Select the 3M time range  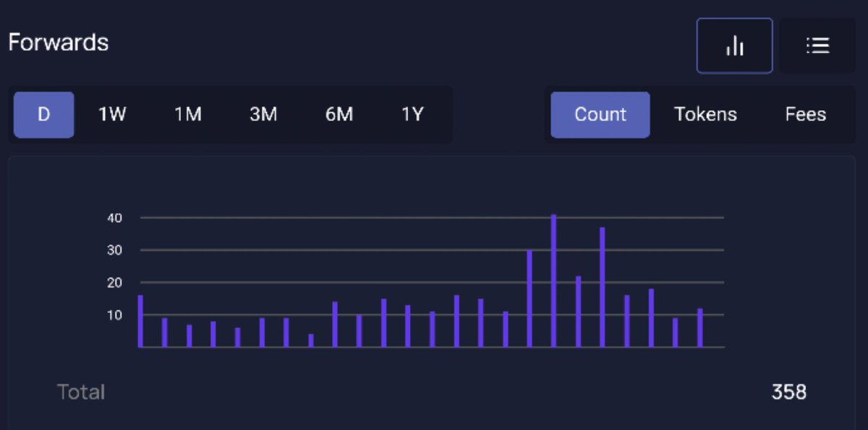(x=263, y=114)
